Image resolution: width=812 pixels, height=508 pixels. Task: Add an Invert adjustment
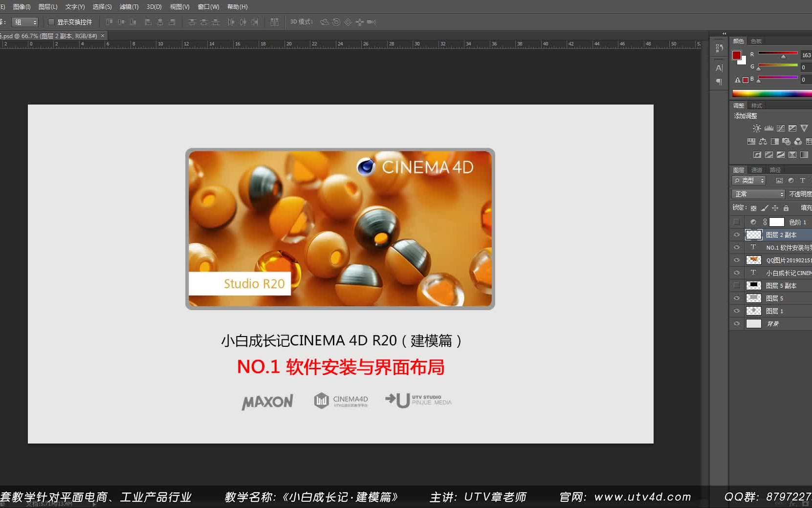point(757,155)
